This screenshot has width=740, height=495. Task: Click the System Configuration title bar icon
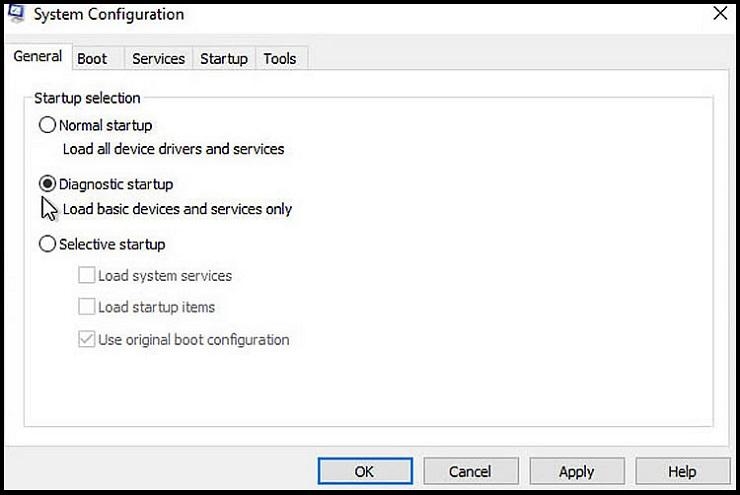16,13
